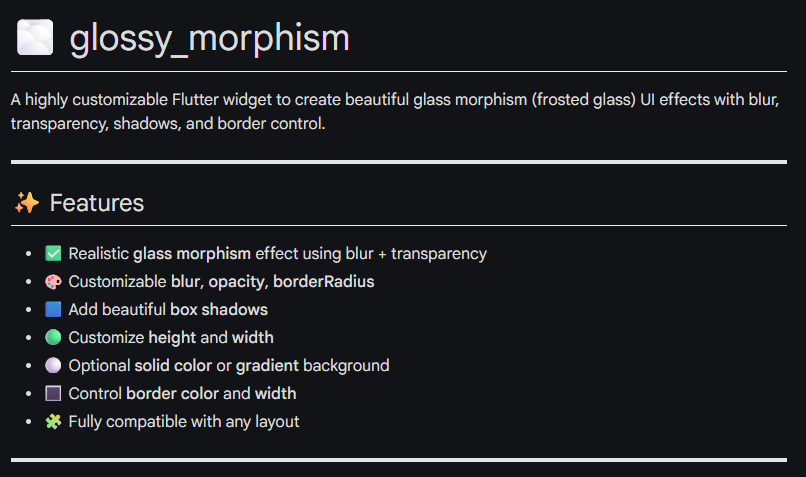806x477 pixels.
Task: Click the sparkles emoji beside Features
Action: click(x=27, y=203)
